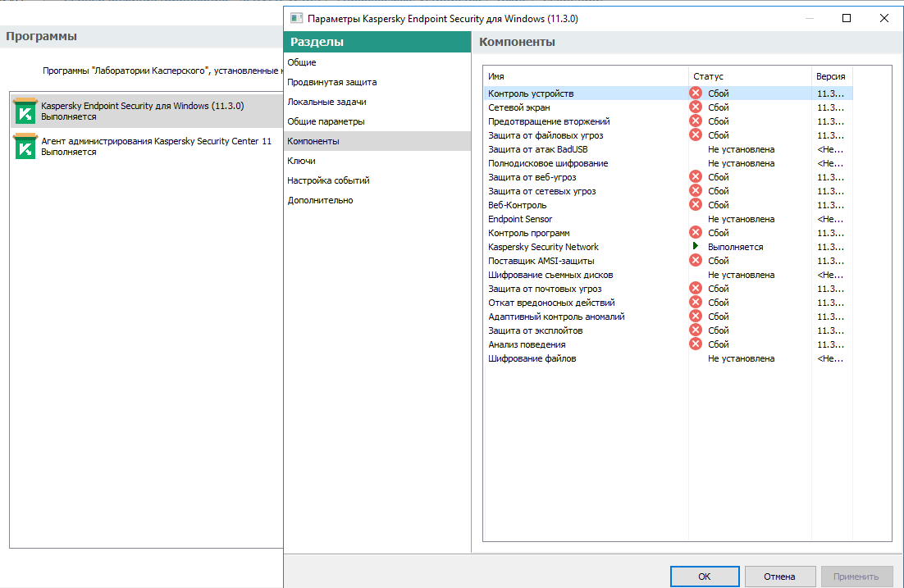Sort by the Статус column header
Screen dimensions: 904x588
click(x=750, y=76)
